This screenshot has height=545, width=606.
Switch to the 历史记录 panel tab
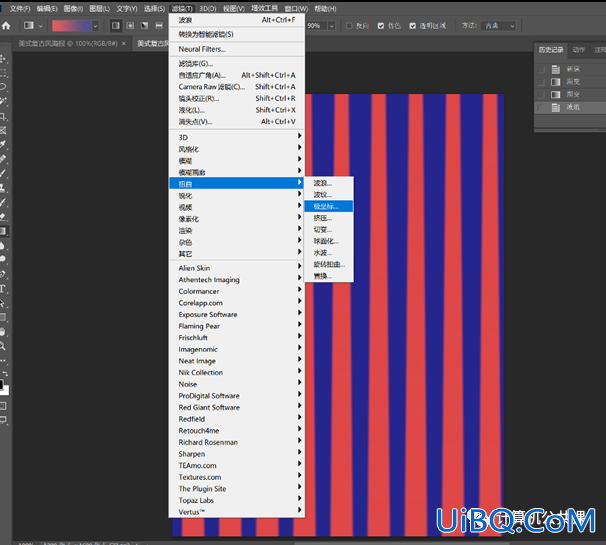[x=551, y=50]
